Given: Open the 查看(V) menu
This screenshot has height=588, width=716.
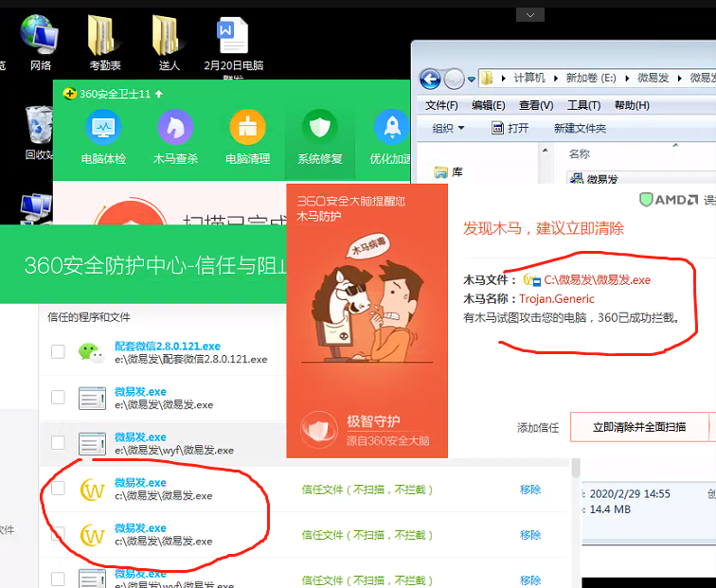Looking at the screenshot, I should [x=536, y=105].
